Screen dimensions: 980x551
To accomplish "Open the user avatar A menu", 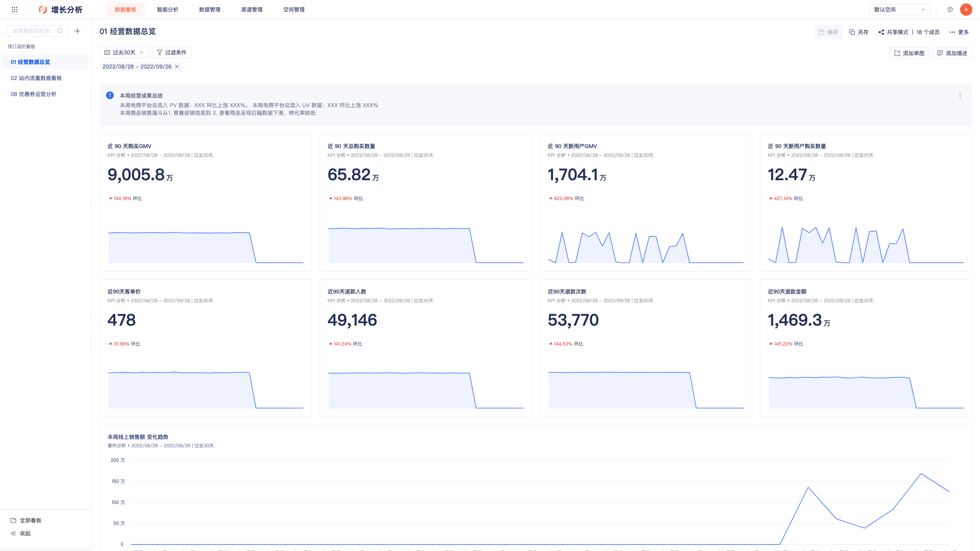I will click(x=966, y=10).
